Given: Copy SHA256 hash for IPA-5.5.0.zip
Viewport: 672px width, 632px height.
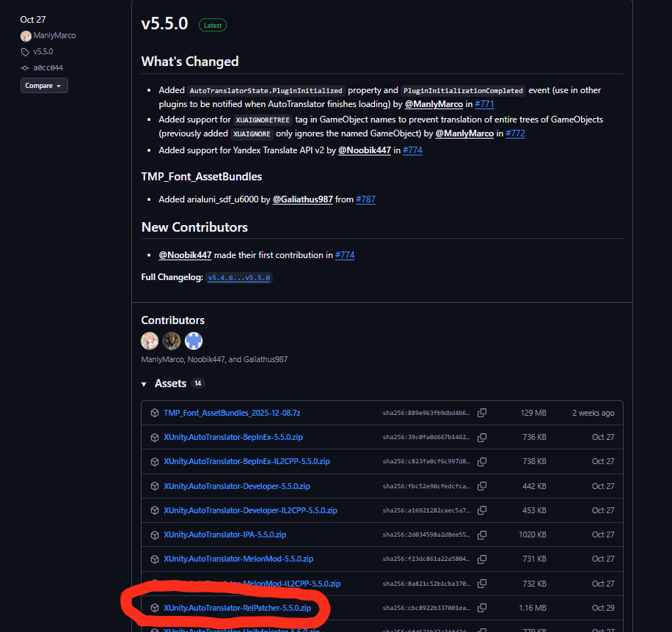Looking at the screenshot, I should point(482,534).
